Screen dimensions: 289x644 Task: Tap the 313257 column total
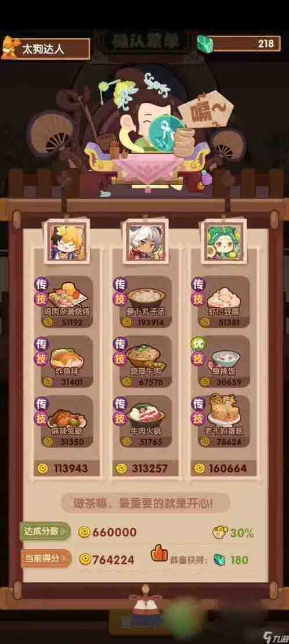(x=145, y=468)
